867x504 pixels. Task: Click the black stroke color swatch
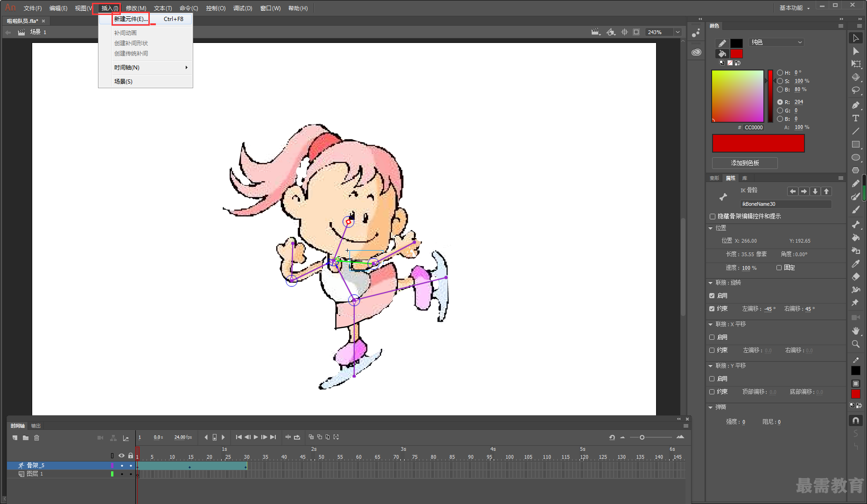tap(736, 43)
